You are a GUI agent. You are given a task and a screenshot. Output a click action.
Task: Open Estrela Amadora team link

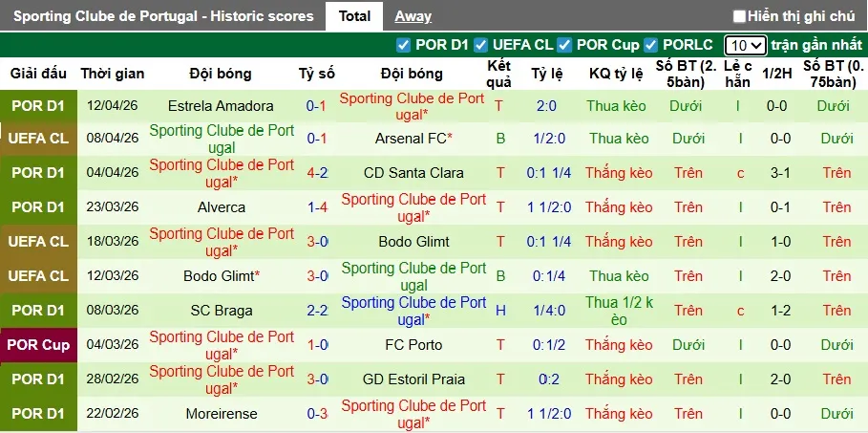(221, 106)
